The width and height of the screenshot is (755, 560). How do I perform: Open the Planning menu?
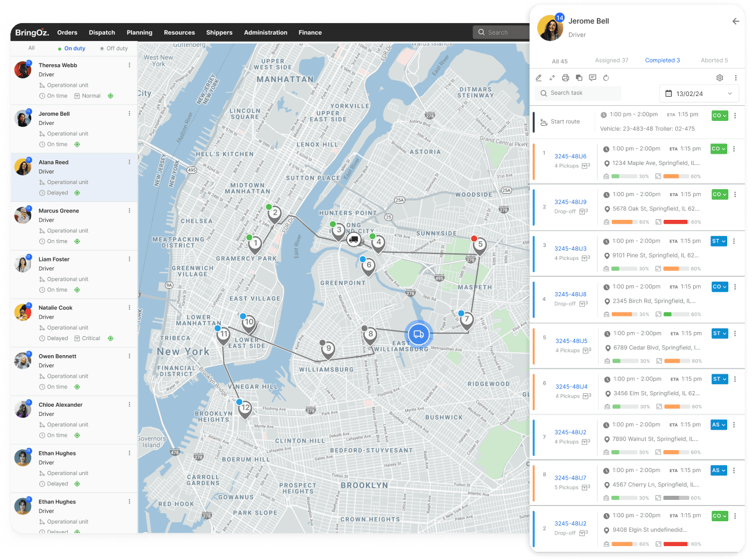tap(140, 32)
